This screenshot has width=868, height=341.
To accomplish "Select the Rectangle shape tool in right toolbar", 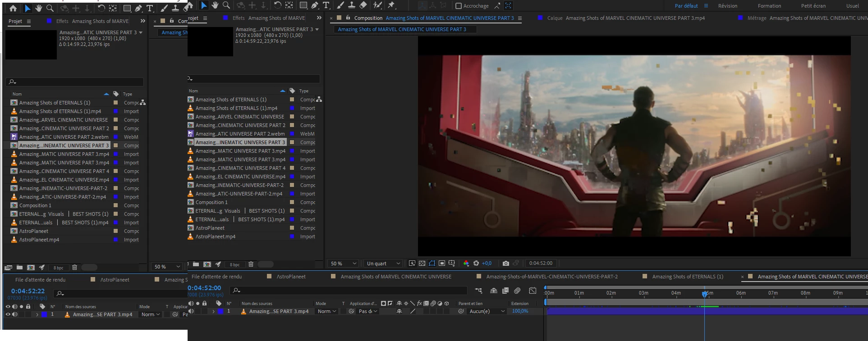I will point(303,5).
